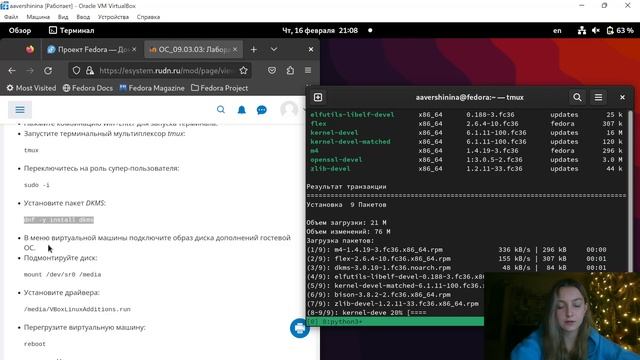Screen dimensions: 640x360
Task: Open the terminal hamburger menu
Action: (598, 97)
